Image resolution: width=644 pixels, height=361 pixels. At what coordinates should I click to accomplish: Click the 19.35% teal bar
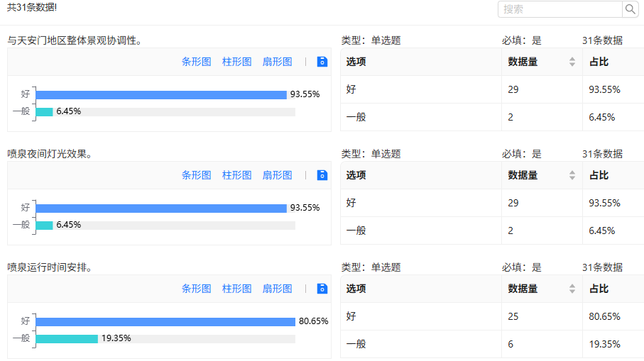67,339
